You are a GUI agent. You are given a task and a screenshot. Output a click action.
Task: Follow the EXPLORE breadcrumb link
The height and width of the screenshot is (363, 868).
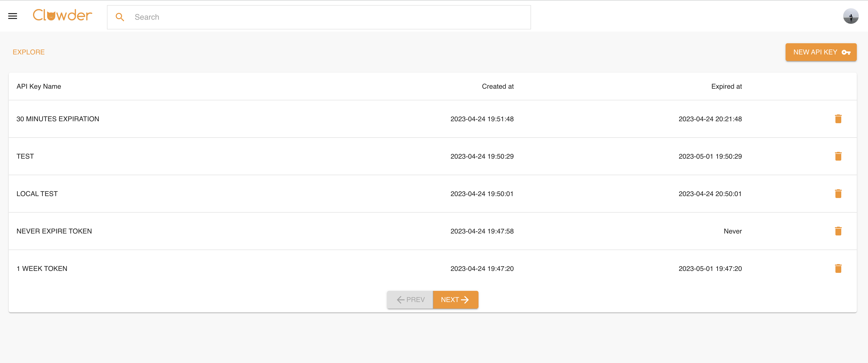tap(29, 52)
